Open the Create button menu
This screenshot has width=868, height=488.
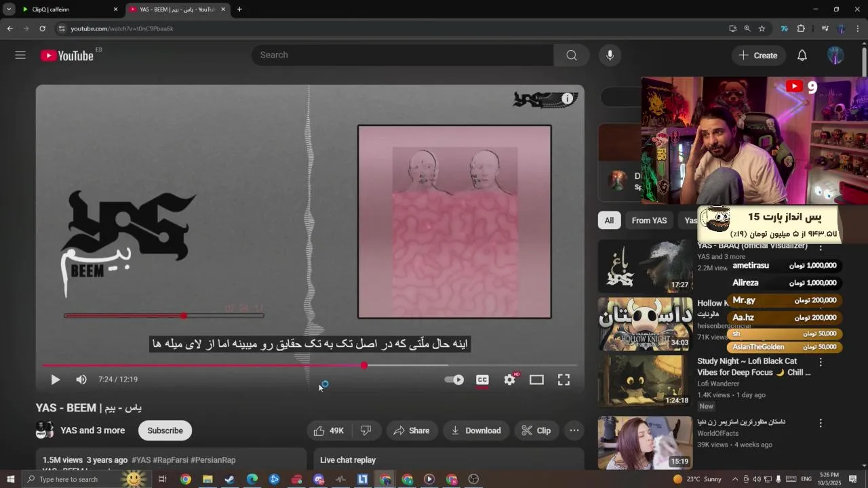pos(758,56)
